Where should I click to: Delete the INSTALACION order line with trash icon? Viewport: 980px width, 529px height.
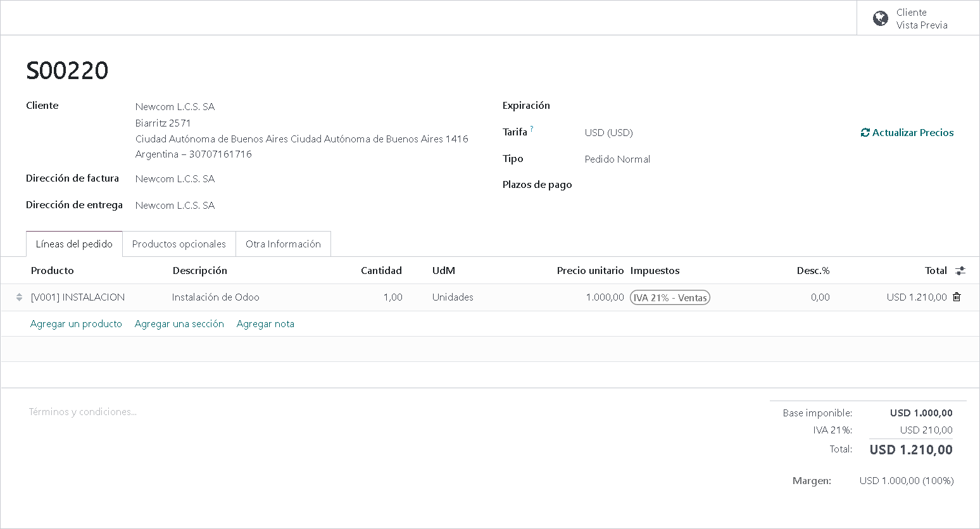click(x=957, y=297)
